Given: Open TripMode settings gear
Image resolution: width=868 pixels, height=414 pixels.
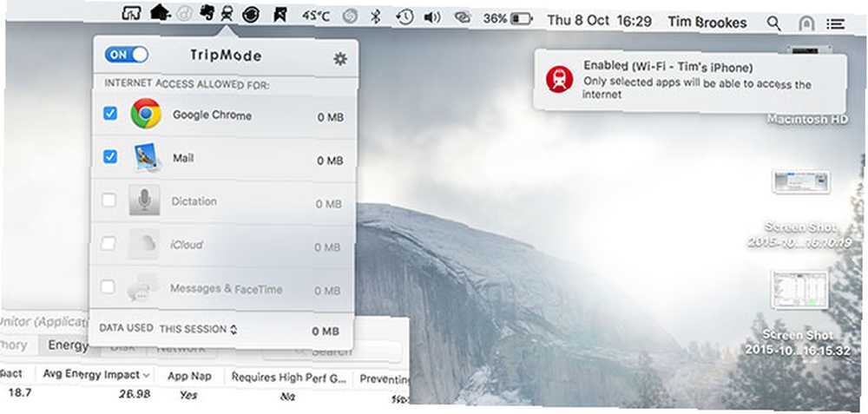Looking at the screenshot, I should pyautogui.click(x=340, y=59).
